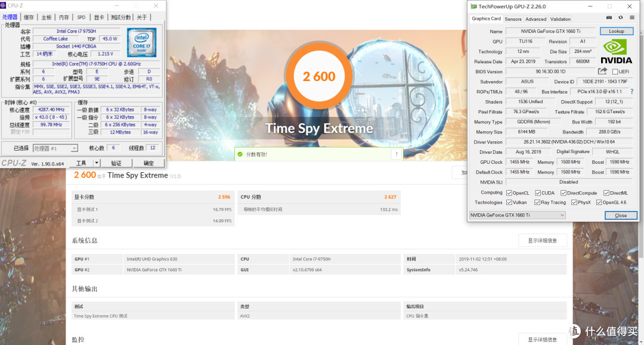The height and width of the screenshot is (345, 644).
Task: Click BIOS share/export arrow icon in GPU-Z
Action: click(602, 72)
